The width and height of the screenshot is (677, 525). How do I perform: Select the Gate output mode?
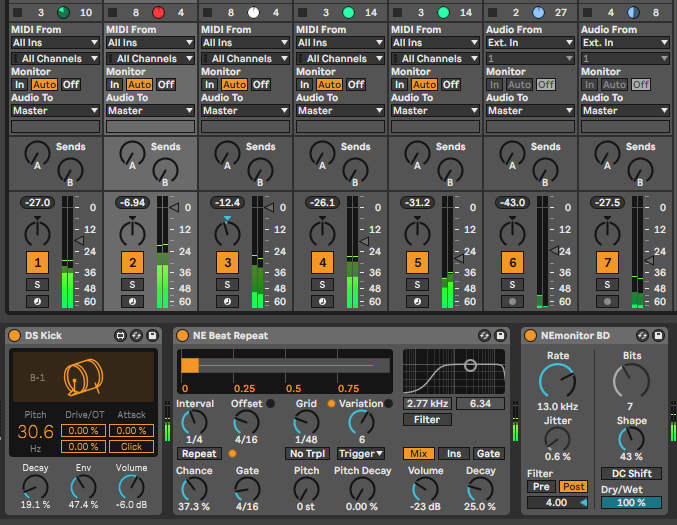pos(487,453)
